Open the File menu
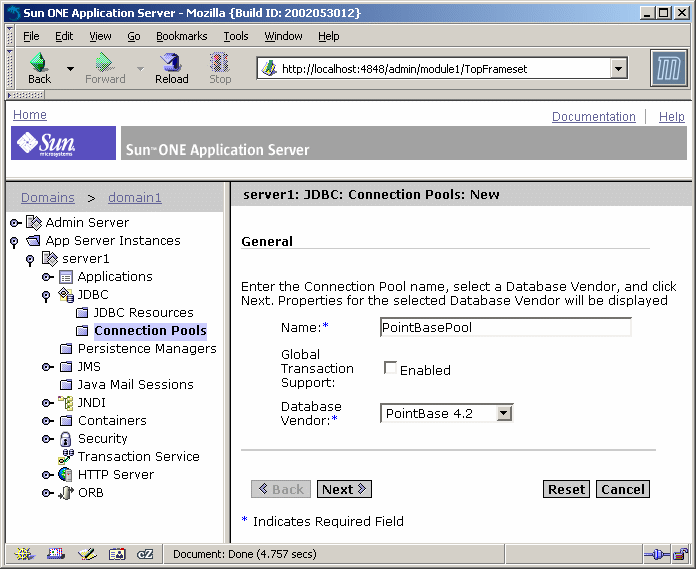696x569 pixels. point(31,36)
